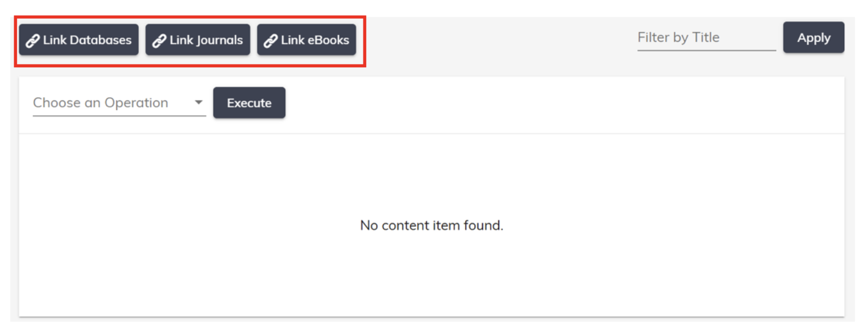868x332 pixels.
Task: Click the chain-link icon on Link Journals
Action: [159, 41]
